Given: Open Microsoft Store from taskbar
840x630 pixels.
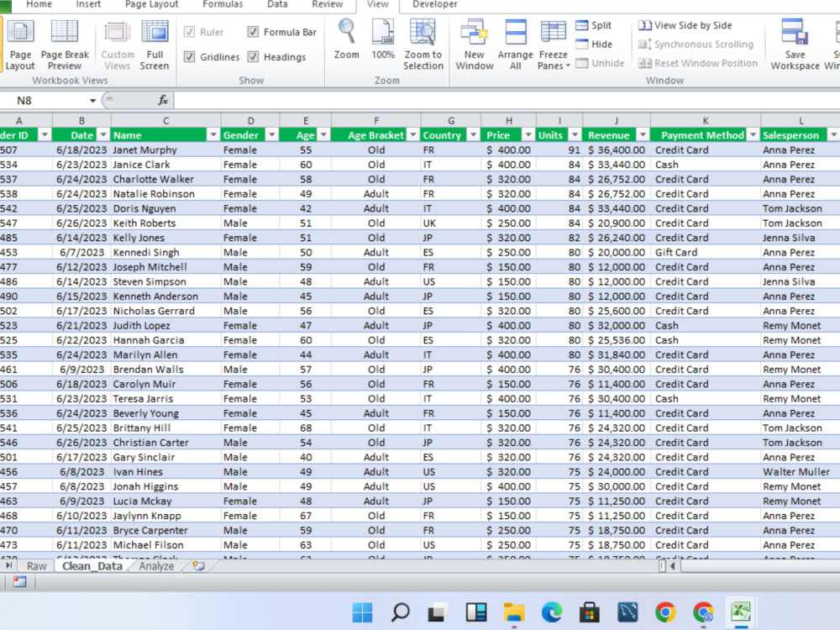Looking at the screenshot, I should coord(590,612).
